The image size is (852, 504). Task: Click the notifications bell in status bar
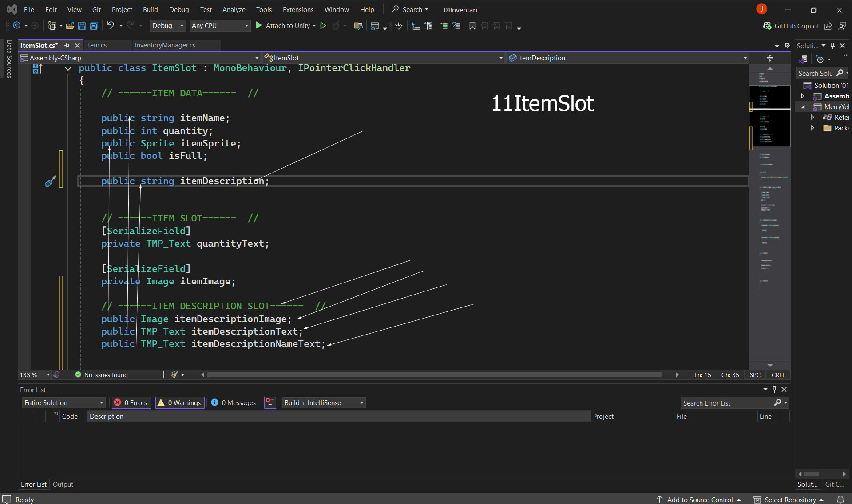[x=840, y=500]
